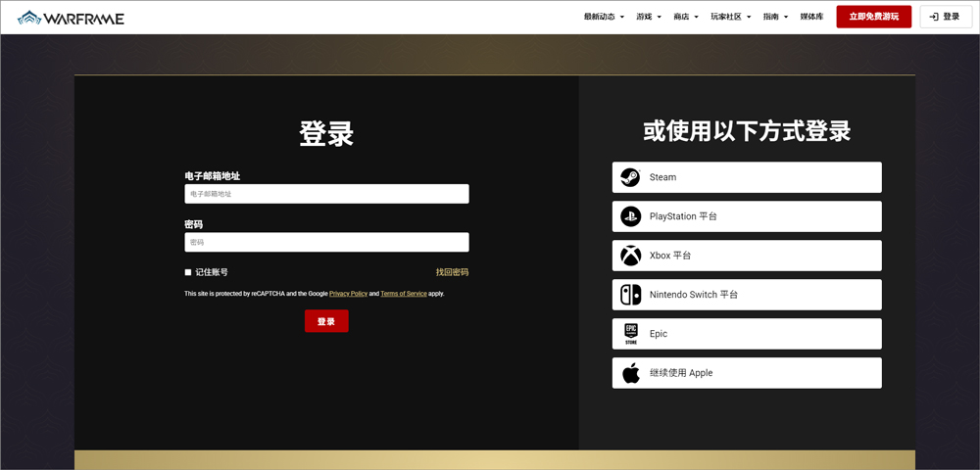
Task: Click the Steam logo icon
Action: click(630, 177)
